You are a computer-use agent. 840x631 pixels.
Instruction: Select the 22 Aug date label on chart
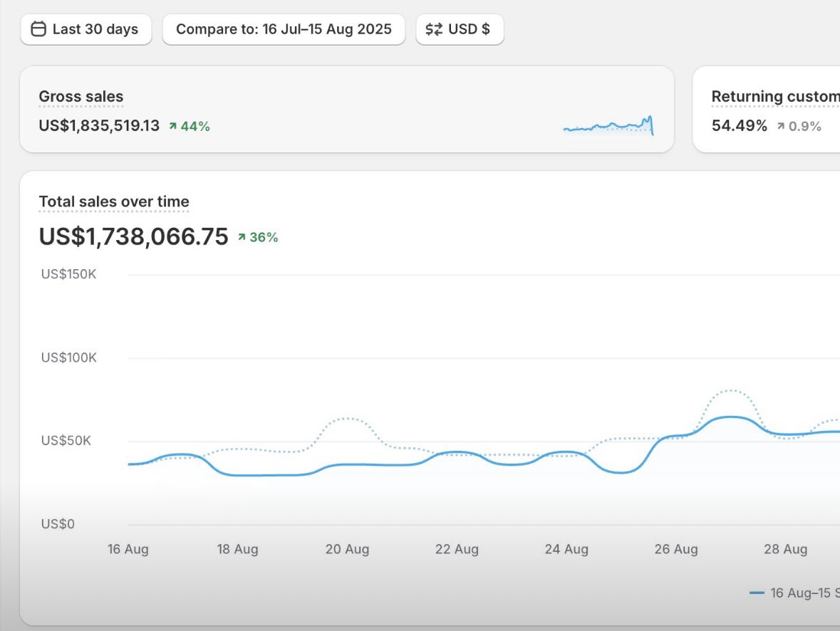click(x=457, y=549)
